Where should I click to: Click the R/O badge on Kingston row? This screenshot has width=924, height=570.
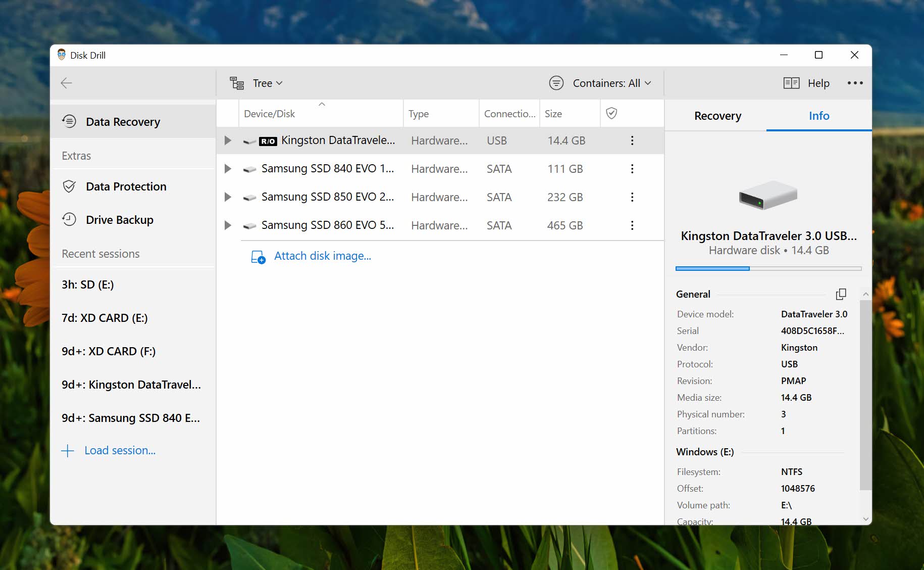268,141
